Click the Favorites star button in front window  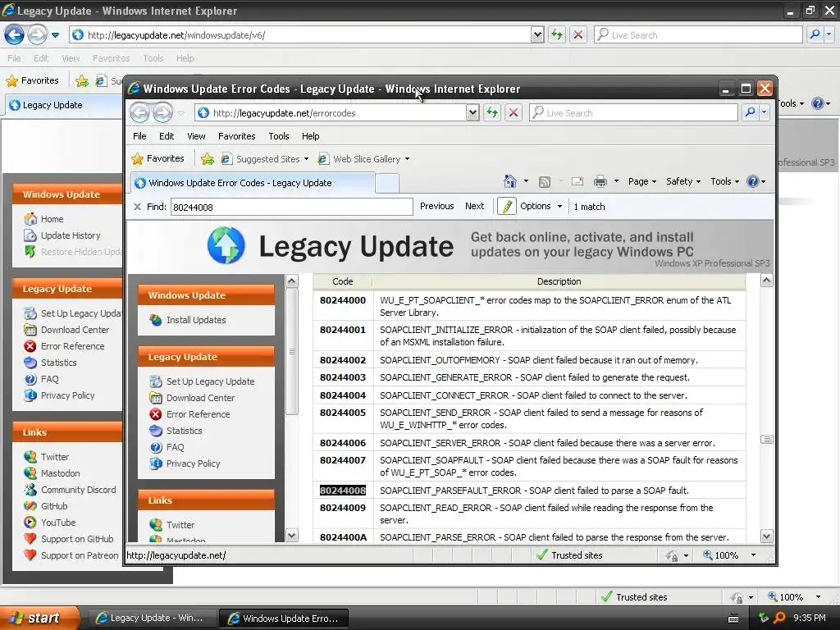tap(158, 158)
